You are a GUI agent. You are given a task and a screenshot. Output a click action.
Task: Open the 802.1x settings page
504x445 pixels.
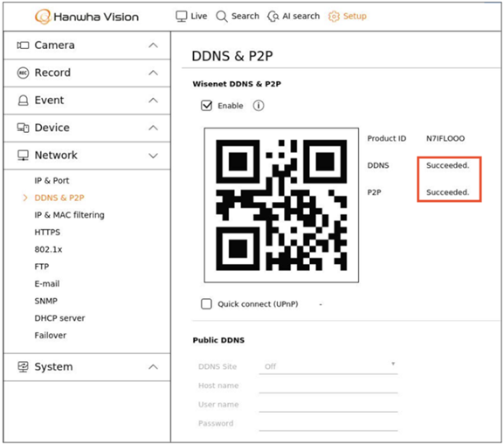click(48, 249)
